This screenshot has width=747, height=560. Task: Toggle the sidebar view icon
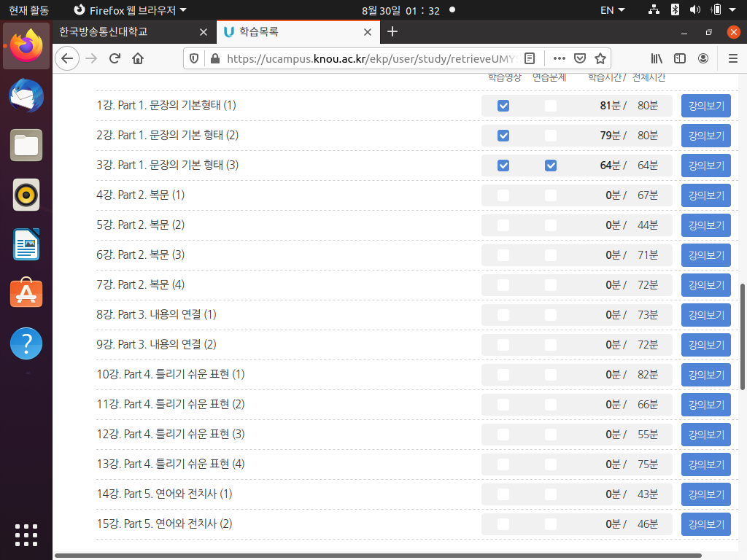click(679, 59)
